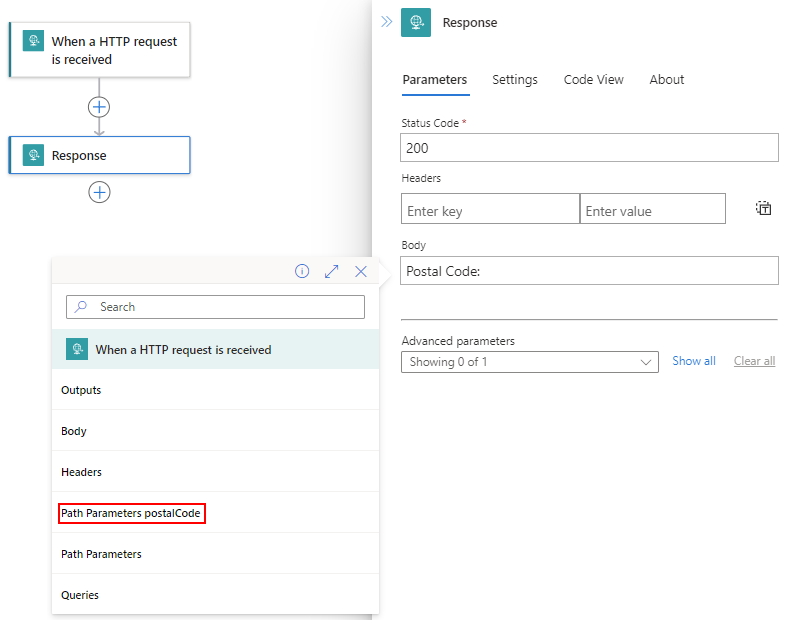Go to the About tab
Viewport: 800px width, 620px height.
point(667,80)
